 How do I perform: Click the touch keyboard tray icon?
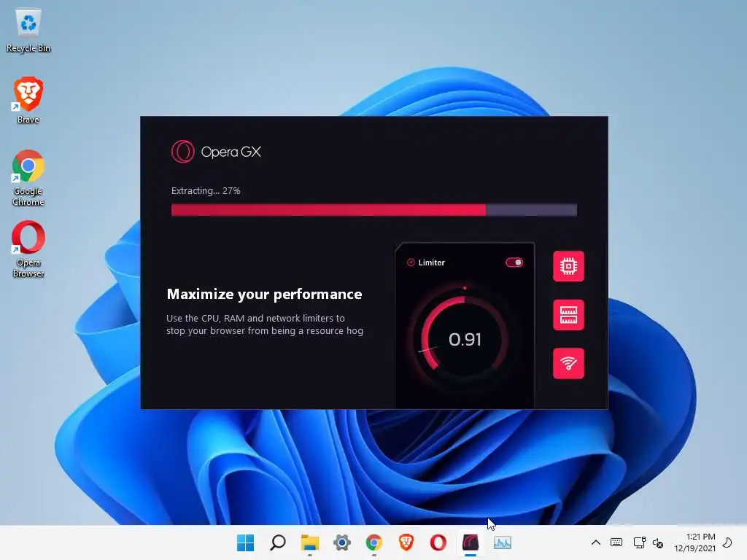pos(616,542)
